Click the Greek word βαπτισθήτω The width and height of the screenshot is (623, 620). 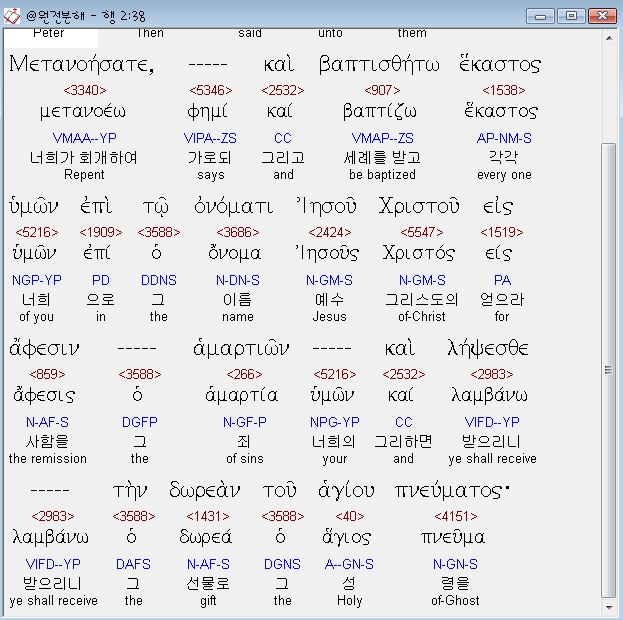(x=379, y=65)
